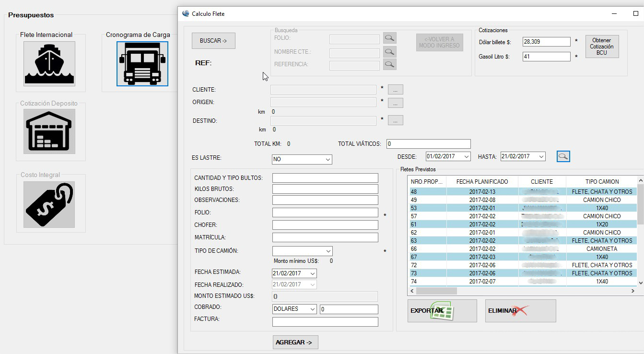Expand the DESDE date picker
This screenshot has width=644, height=354.
coord(466,156)
